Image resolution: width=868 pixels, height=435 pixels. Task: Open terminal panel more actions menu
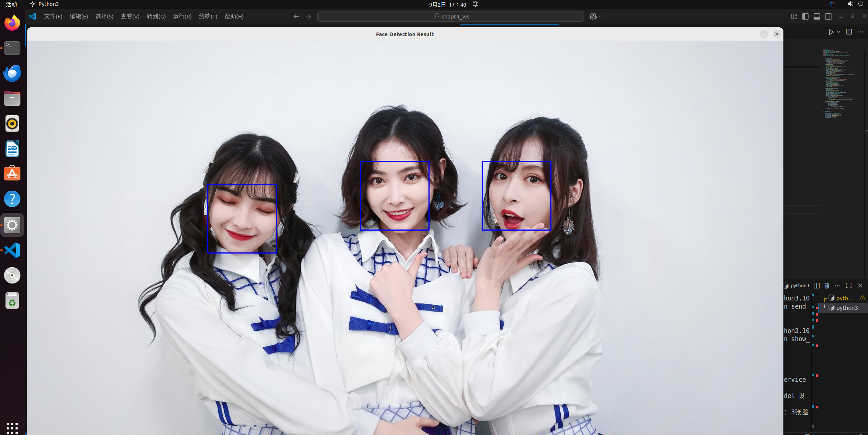pyautogui.click(x=838, y=286)
